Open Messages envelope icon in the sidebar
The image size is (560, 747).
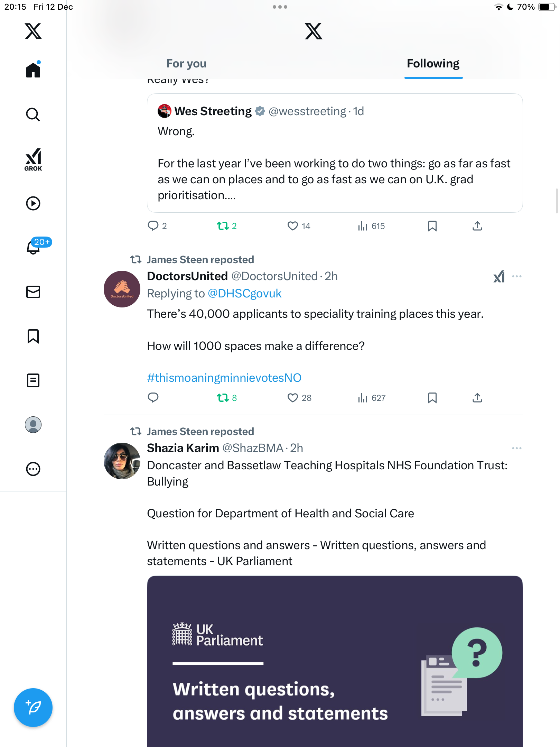[x=33, y=292]
